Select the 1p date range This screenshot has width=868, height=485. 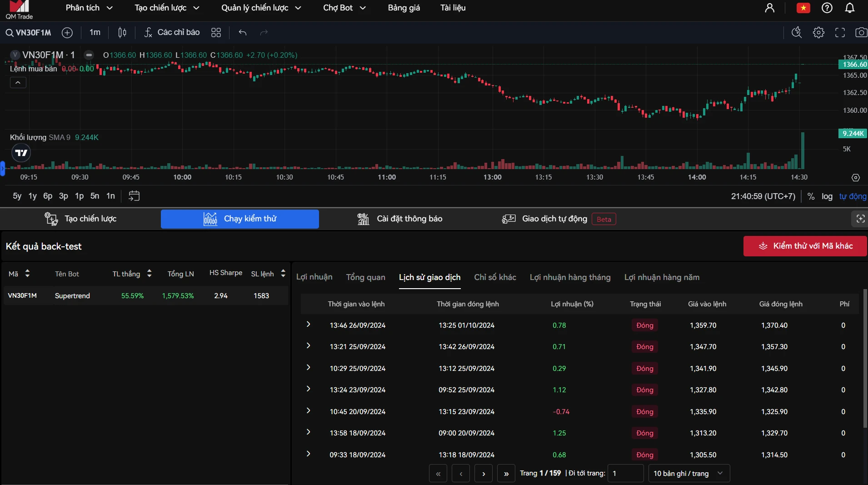pyautogui.click(x=80, y=196)
